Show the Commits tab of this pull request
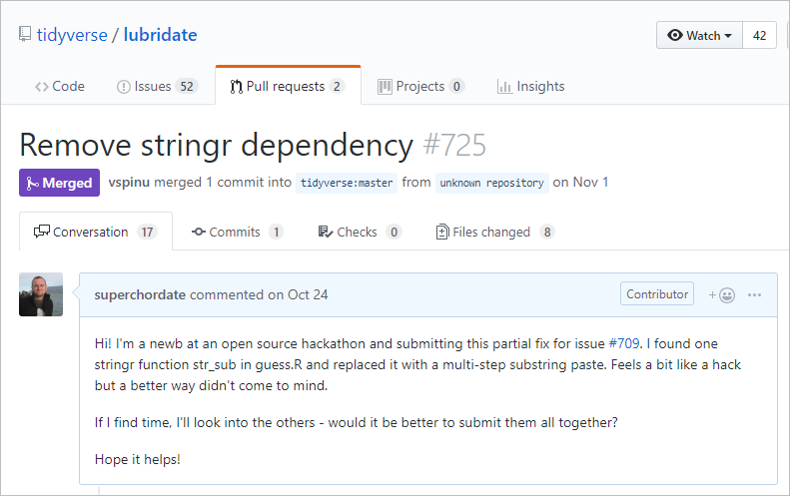 tap(237, 232)
